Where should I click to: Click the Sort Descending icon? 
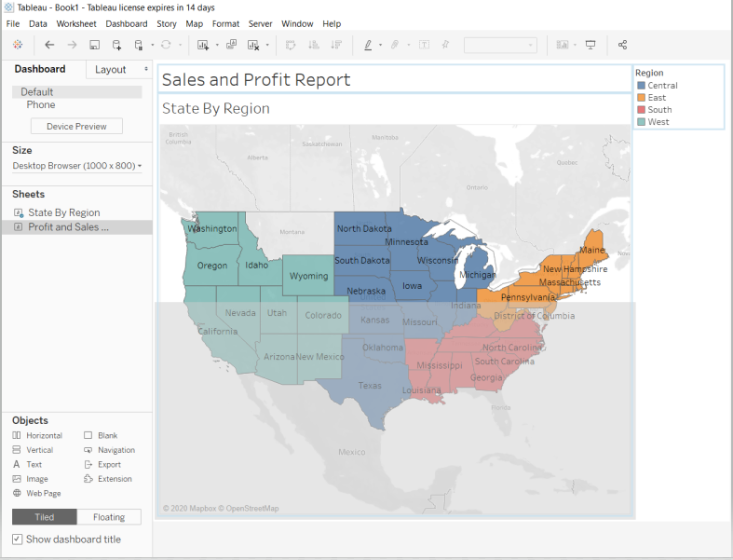pos(336,45)
